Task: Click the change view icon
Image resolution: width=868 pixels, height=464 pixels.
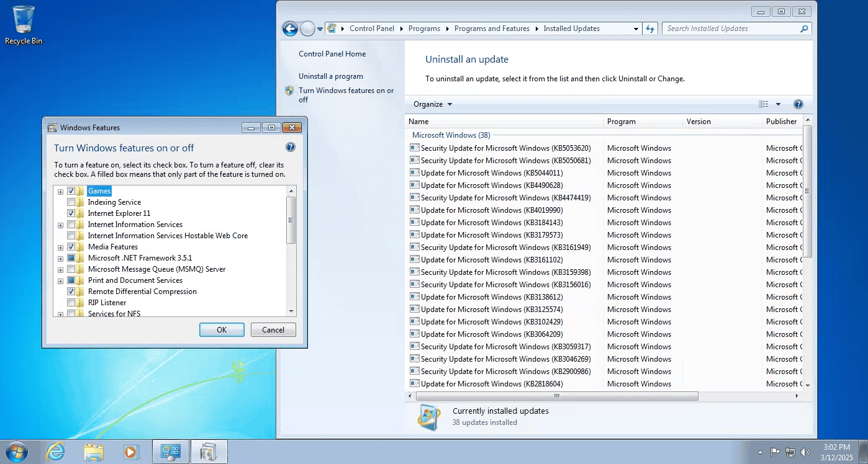Action: (764, 104)
